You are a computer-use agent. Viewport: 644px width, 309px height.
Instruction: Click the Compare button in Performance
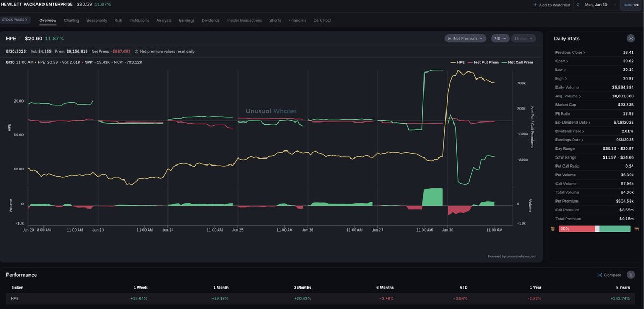(609, 275)
